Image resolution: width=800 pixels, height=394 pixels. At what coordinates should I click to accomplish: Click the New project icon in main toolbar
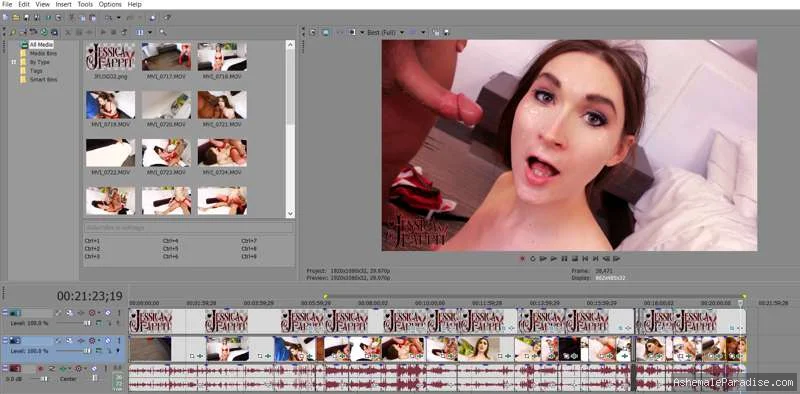[x=5, y=18]
